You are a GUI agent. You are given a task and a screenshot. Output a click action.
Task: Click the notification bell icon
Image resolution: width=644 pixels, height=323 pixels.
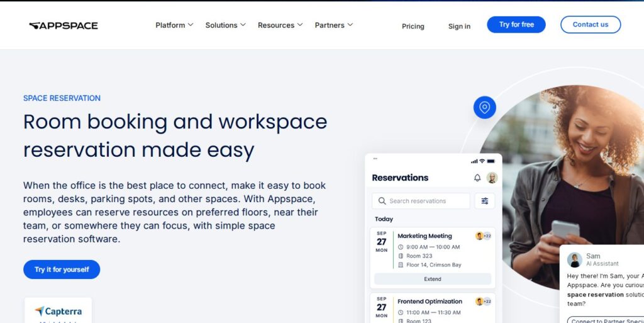coord(477,178)
